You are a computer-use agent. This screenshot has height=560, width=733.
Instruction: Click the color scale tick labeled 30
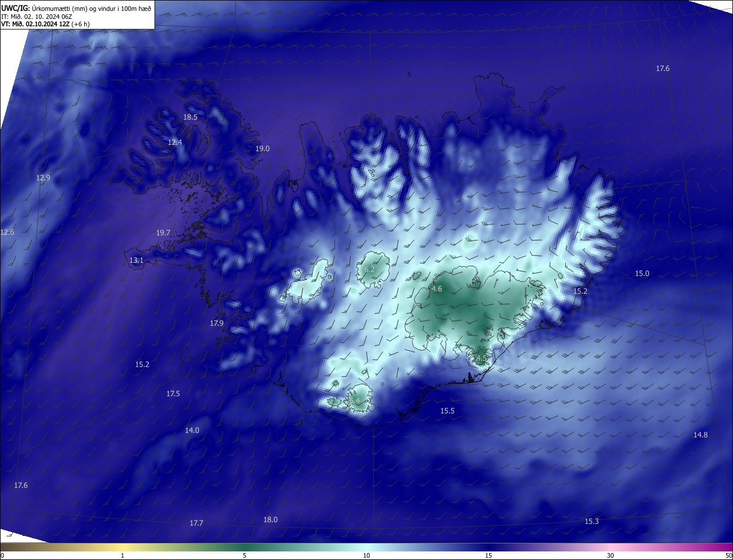(x=610, y=555)
